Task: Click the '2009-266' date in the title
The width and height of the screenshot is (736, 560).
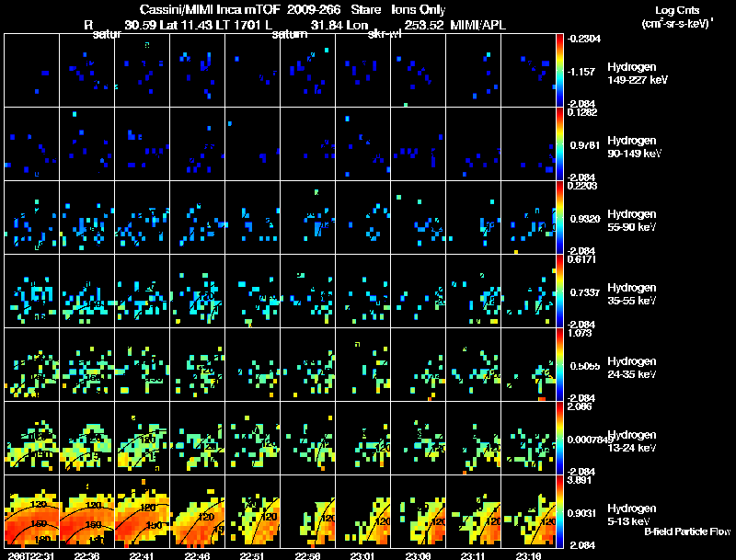Action: [314, 9]
